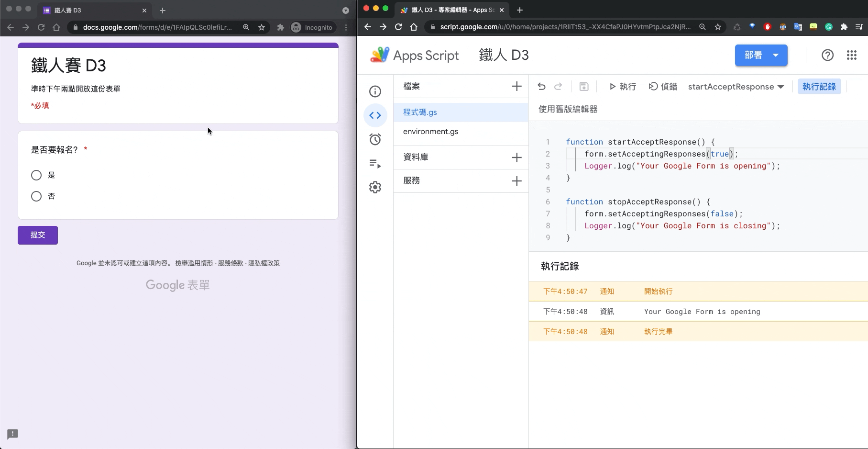868x449 pixels.
Task: Open tab search dropdown in the Forms window
Action: pyautogui.click(x=346, y=10)
